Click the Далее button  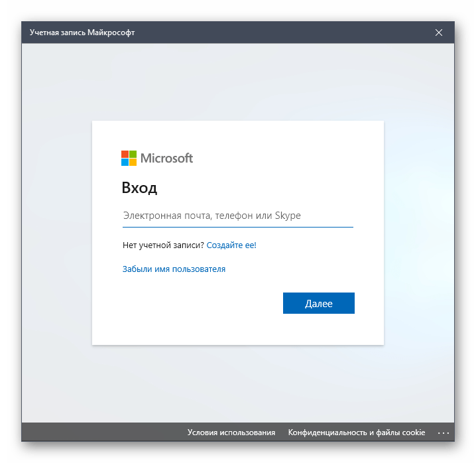[x=318, y=303]
